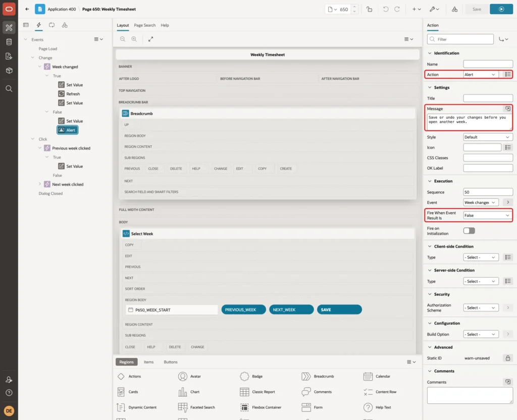Image resolution: width=517 pixels, height=420 pixels.
Task: Open the help question mark icon
Action: point(9,393)
